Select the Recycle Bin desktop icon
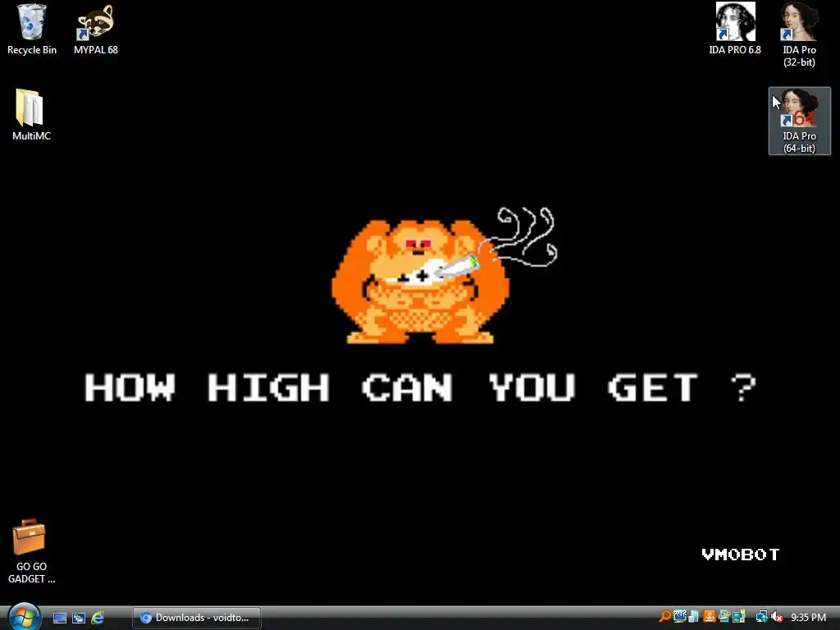Image resolution: width=840 pixels, height=630 pixels. click(x=32, y=30)
